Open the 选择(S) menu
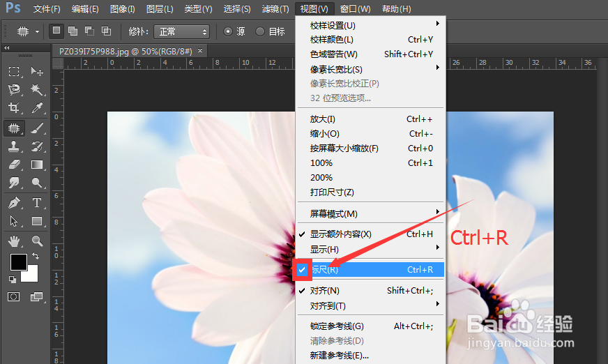The width and height of the screenshot is (608, 364). pyautogui.click(x=237, y=8)
